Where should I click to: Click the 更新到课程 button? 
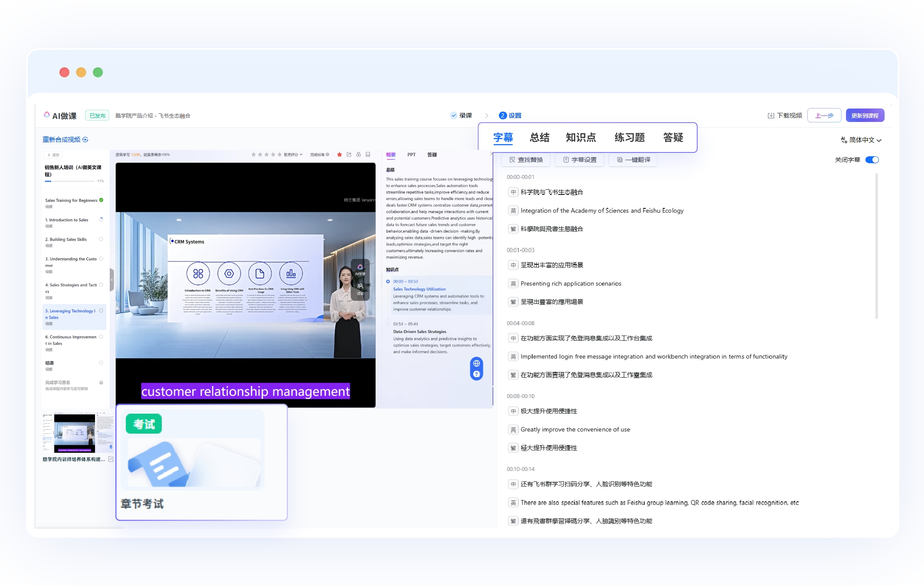pos(865,115)
